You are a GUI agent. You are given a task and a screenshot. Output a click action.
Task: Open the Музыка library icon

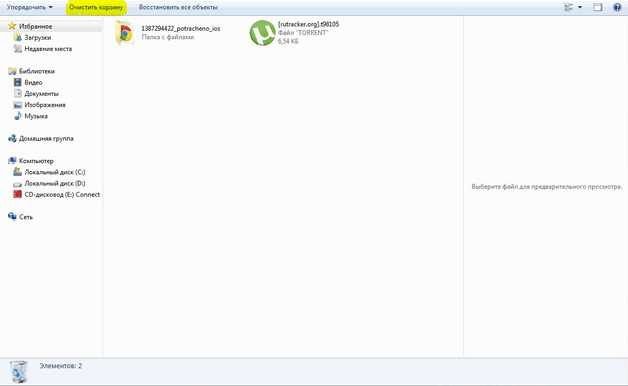pos(18,116)
